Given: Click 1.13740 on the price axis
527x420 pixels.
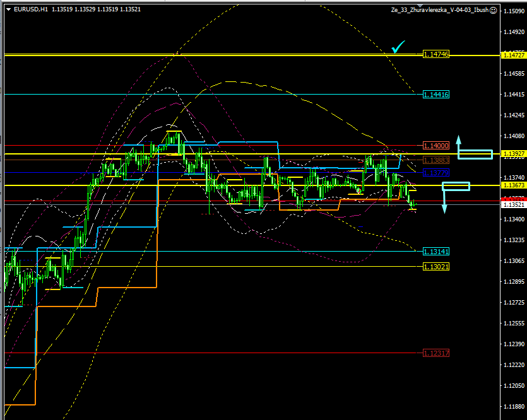Looking at the screenshot, I should coord(514,178).
